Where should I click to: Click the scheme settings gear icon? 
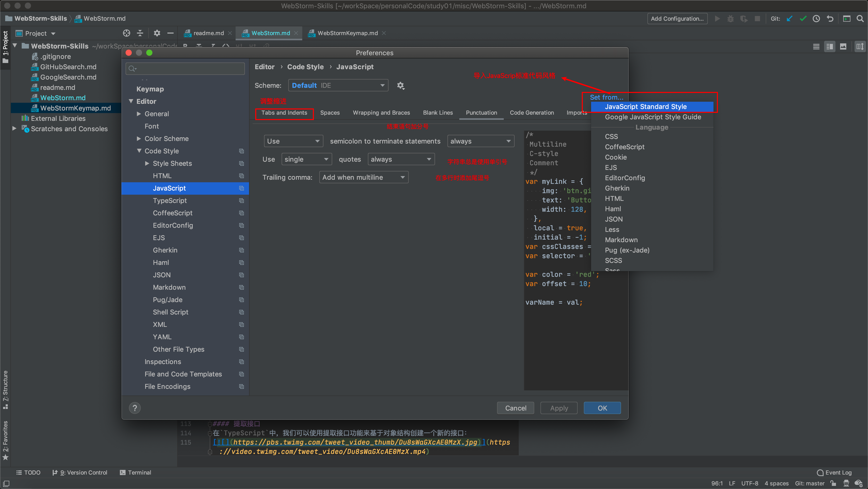(x=400, y=85)
